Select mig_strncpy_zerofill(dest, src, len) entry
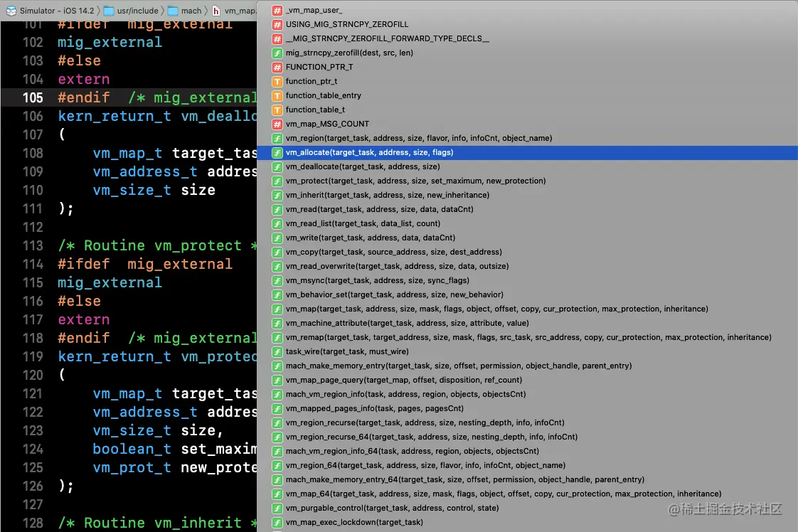 [x=349, y=53]
